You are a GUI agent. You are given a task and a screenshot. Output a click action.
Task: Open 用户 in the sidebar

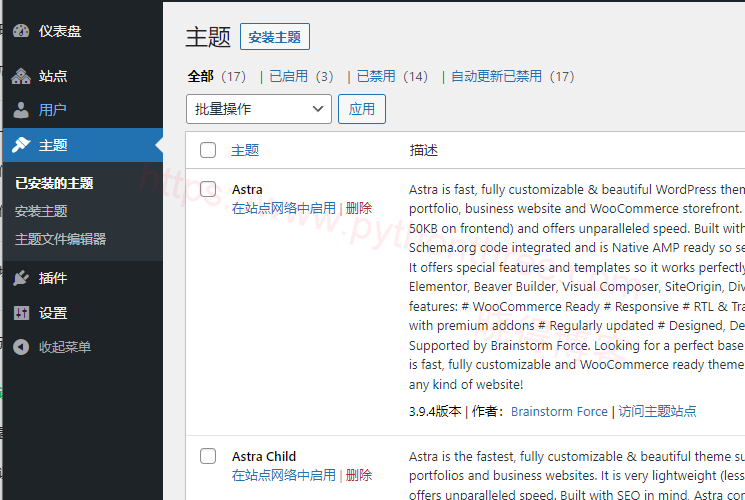pos(53,110)
